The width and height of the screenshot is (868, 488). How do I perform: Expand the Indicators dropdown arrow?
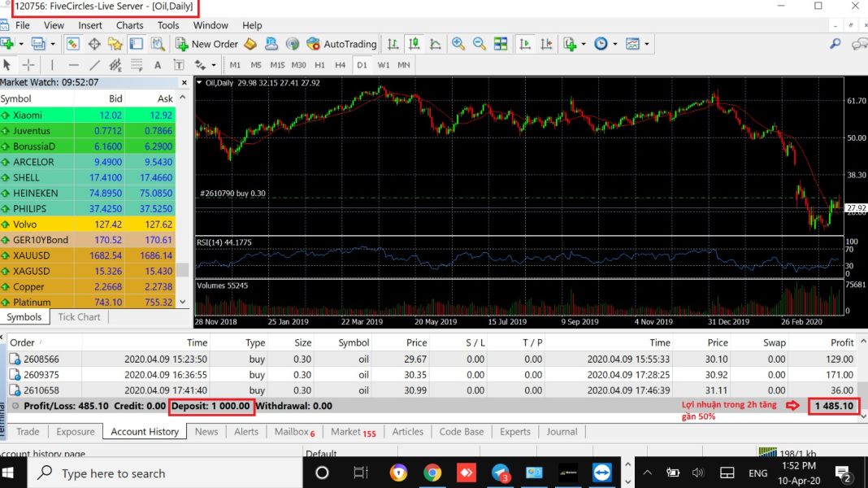coord(584,44)
